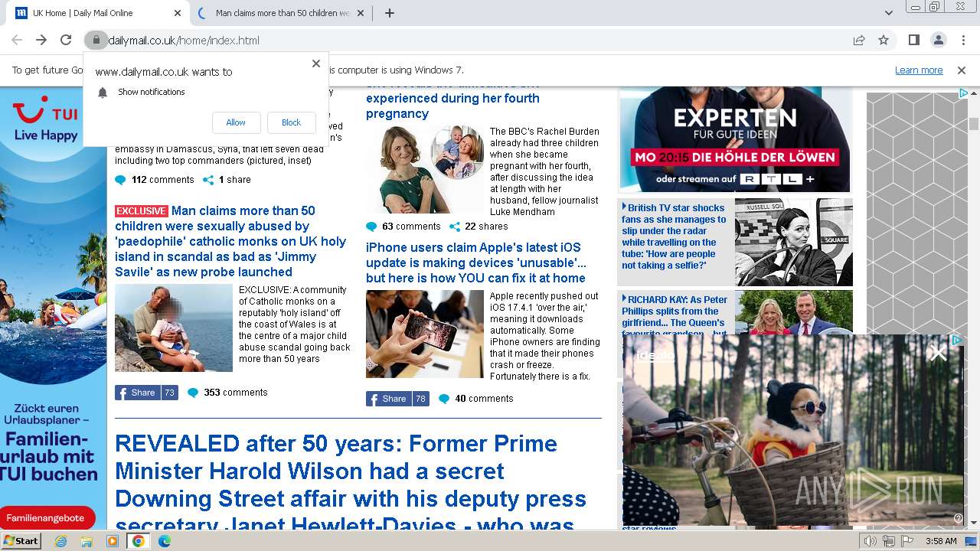View the 353 comments on the monks story
The height and width of the screenshot is (551, 980).
click(227, 393)
